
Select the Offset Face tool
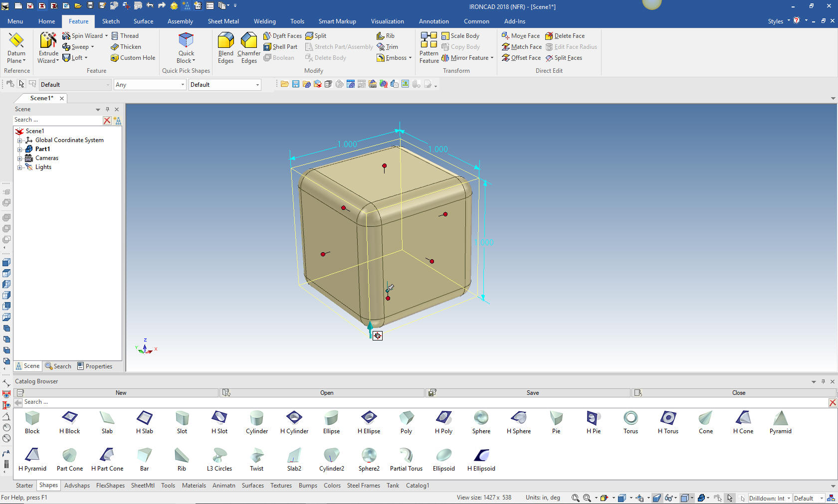[x=521, y=58]
